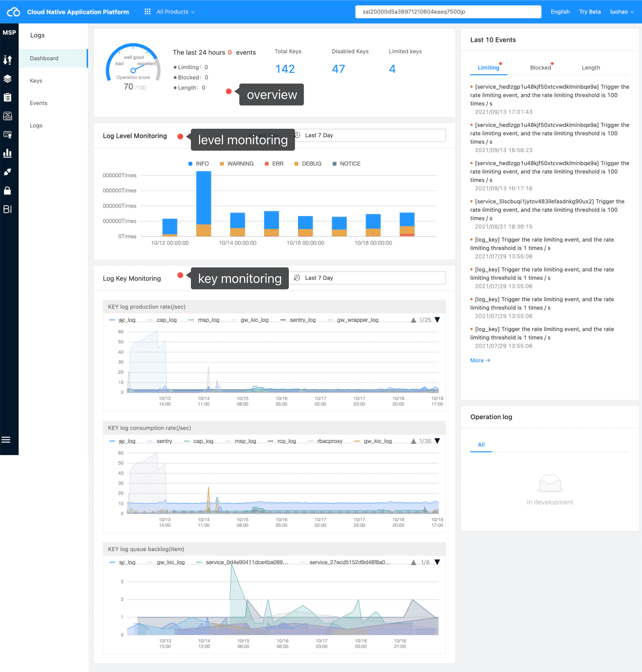Switch to the Blocked events tab
Image resolution: width=642 pixels, height=672 pixels.
541,68
